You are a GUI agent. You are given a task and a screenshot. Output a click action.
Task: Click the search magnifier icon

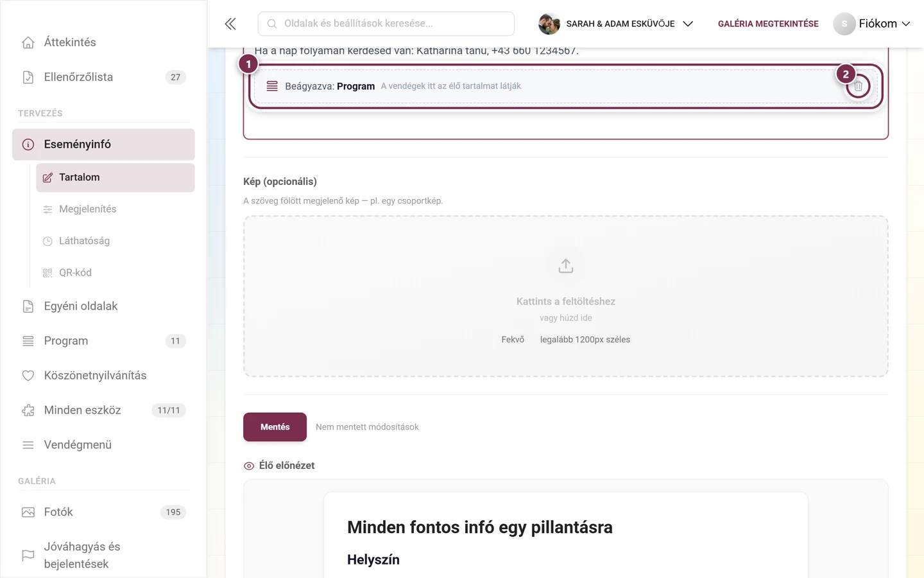272,24
